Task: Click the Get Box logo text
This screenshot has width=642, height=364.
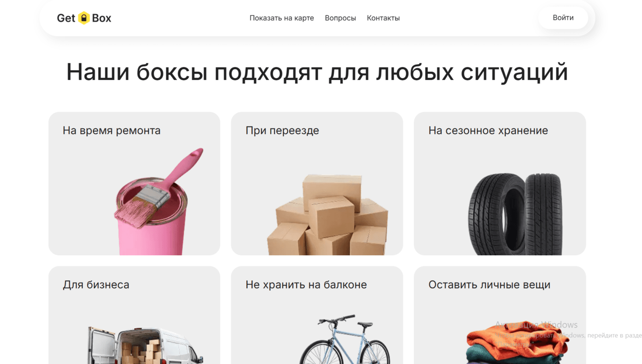Action: pos(84,18)
